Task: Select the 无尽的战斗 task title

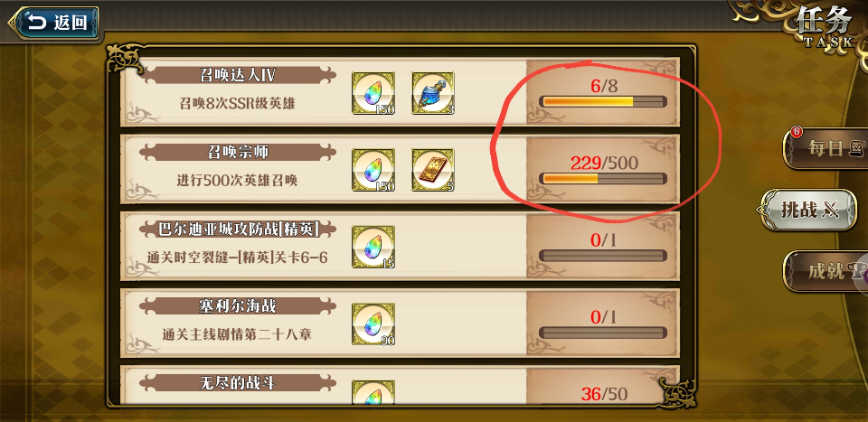Action: (x=238, y=383)
